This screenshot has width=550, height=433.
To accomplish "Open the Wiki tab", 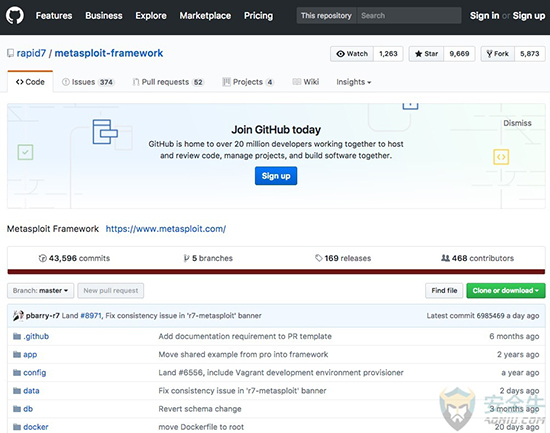I will pos(306,82).
